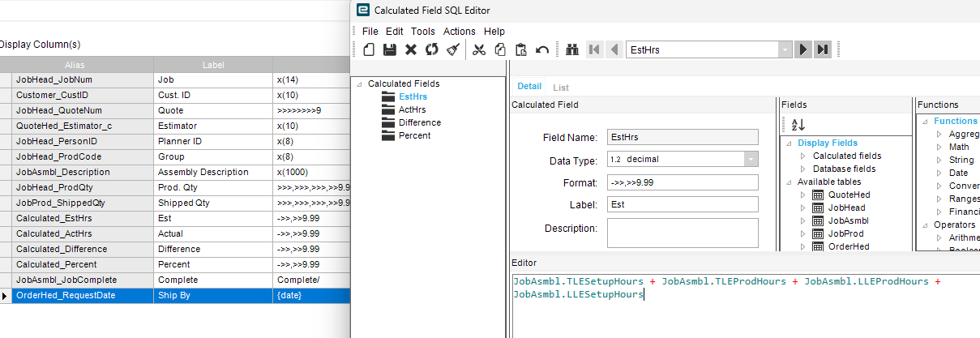The image size is (980, 338).
Task: Open the Actions menu
Action: coord(460,31)
